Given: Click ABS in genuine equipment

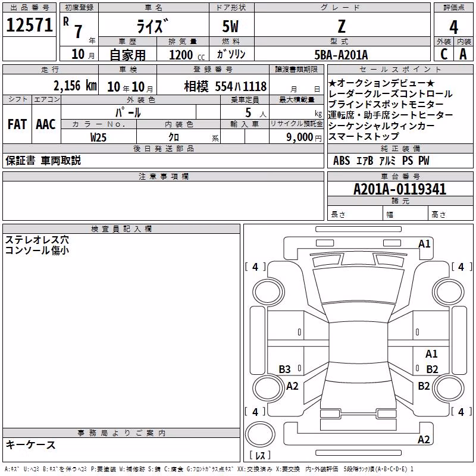Looking at the screenshot, I should (x=342, y=160).
